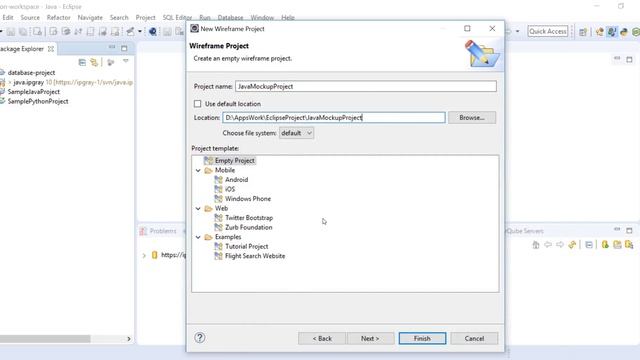Click the Next > button
Viewport: 640px width, 360px height.
coord(370,338)
